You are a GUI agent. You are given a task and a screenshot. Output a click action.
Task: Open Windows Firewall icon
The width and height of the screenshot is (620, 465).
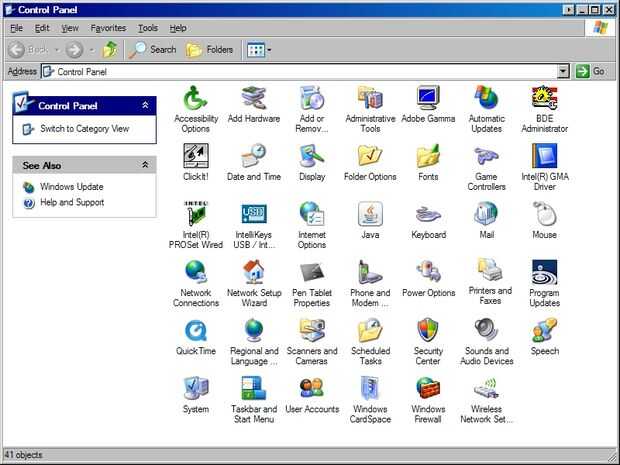click(428, 389)
